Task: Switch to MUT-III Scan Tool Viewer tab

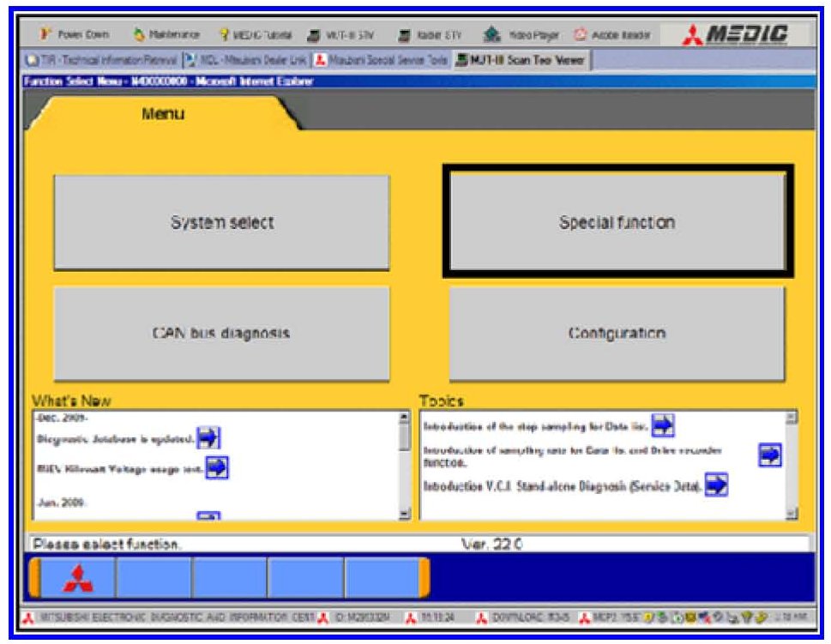Action: point(522,60)
